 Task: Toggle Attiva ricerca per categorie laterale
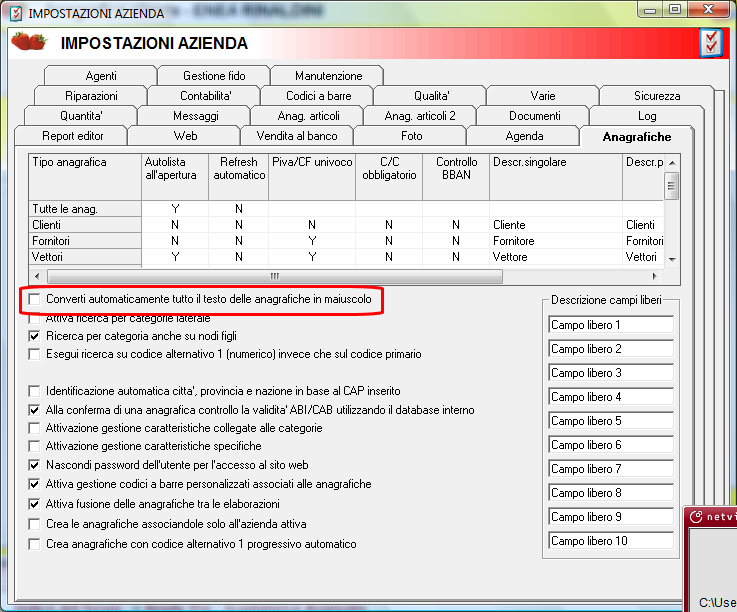pos(34,319)
